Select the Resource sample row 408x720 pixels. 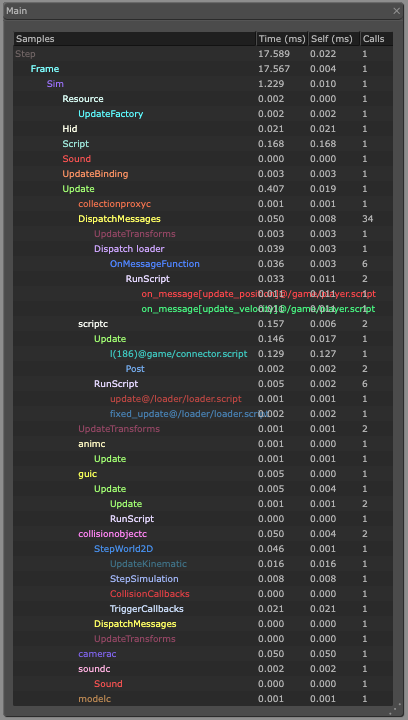click(x=203, y=99)
